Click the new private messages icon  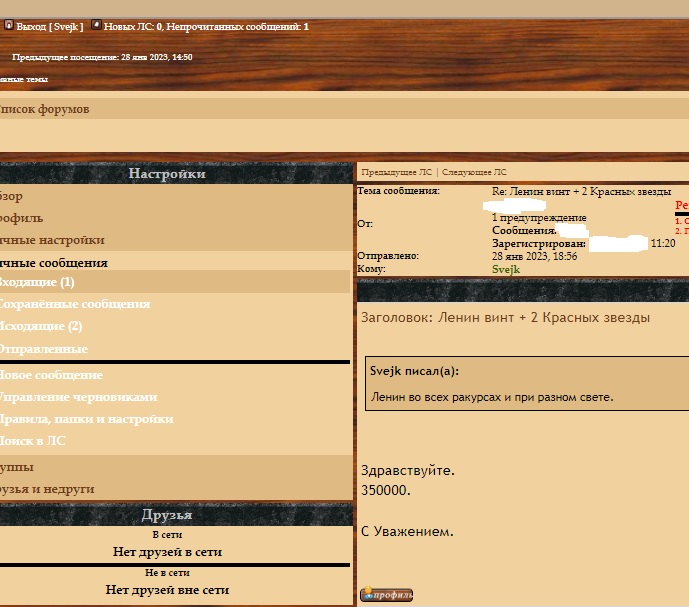coord(96,26)
